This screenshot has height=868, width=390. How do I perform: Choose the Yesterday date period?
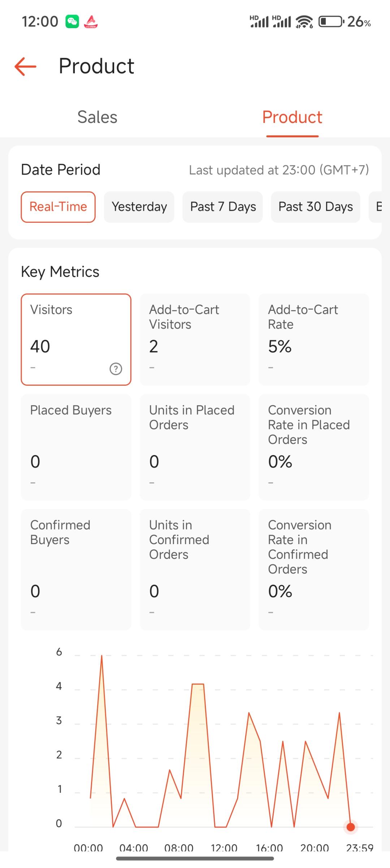[x=139, y=207]
